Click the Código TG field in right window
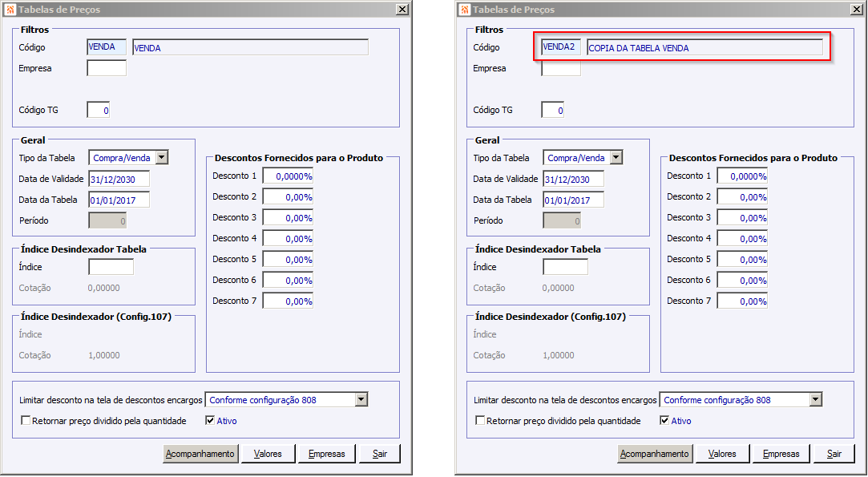 (553, 110)
